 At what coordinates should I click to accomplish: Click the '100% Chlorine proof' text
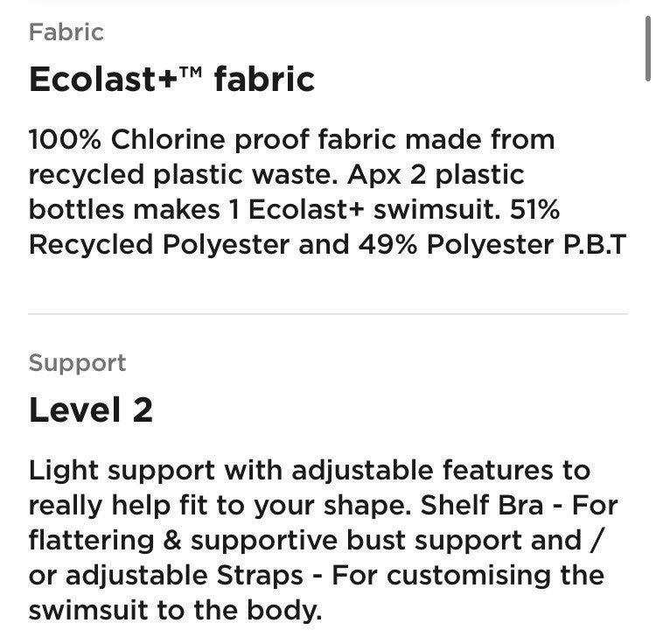coord(169,140)
